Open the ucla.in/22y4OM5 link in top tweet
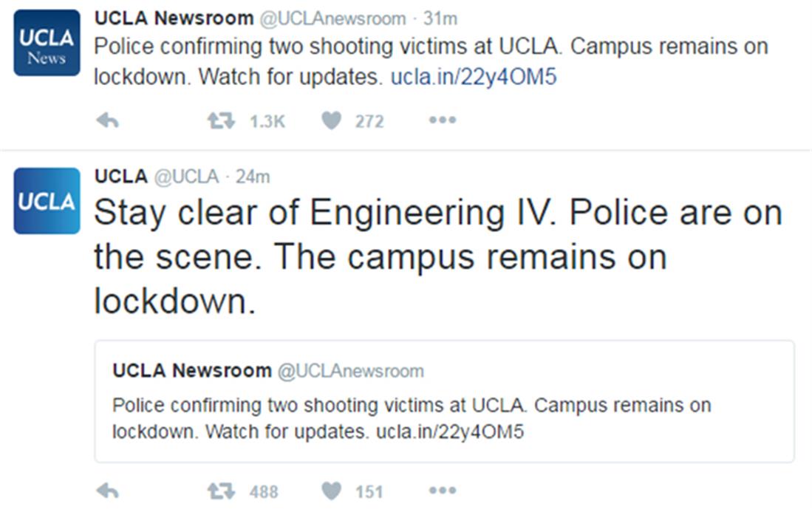This screenshot has height=512, width=812. pos(473,76)
